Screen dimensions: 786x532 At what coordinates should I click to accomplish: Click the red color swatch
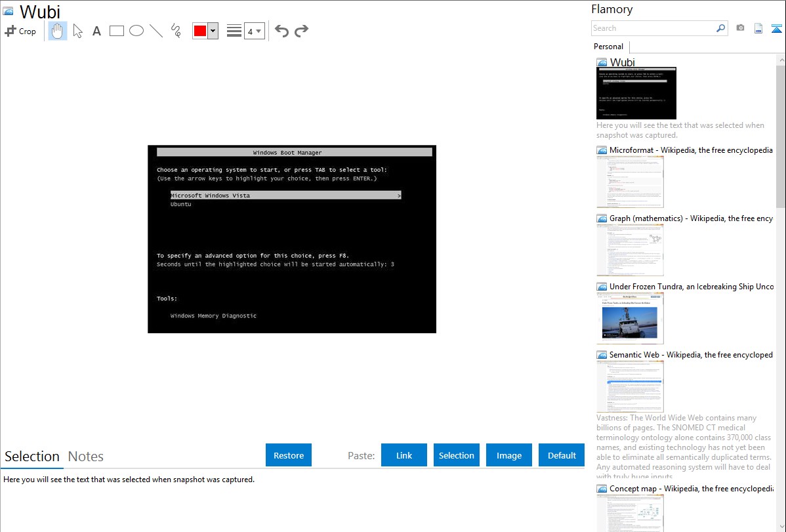tap(200, 31)
